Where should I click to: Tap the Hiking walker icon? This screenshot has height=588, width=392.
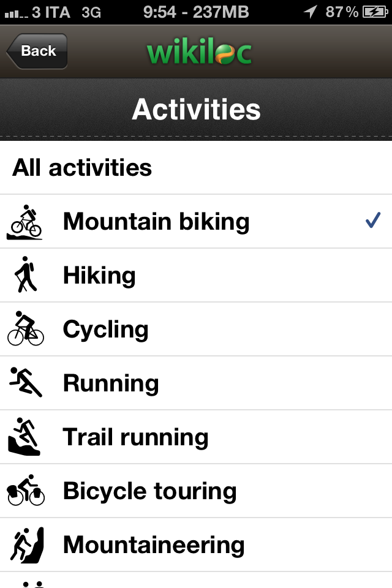point(25,274)
